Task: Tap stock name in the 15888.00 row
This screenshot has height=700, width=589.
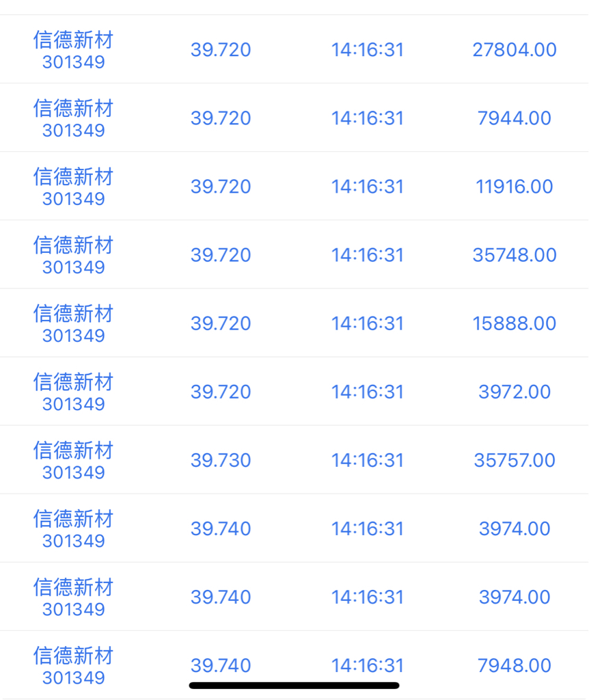Action: click(74, 314)
